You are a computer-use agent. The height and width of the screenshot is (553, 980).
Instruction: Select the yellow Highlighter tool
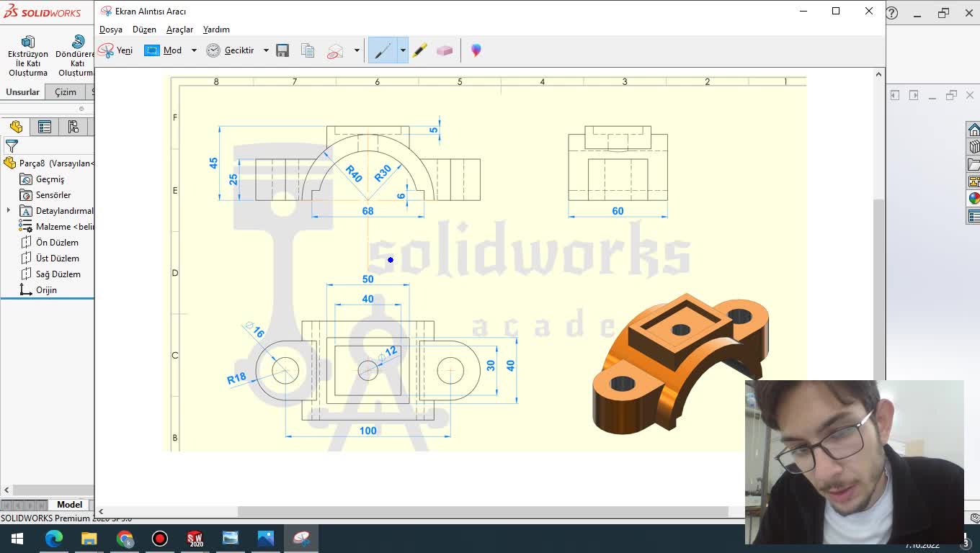tap(420, 50)
